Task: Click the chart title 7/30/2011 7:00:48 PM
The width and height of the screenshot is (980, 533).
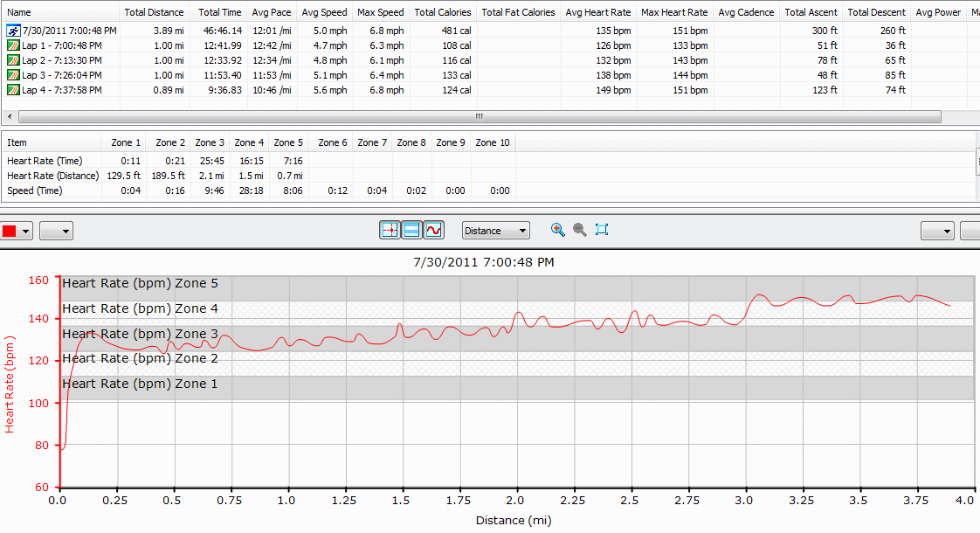Action: [x=484, y=262]
